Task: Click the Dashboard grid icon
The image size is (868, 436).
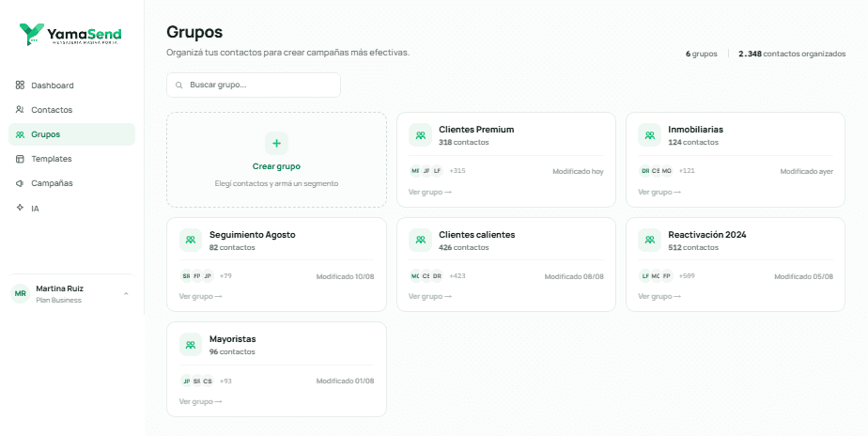Action: 20,85
